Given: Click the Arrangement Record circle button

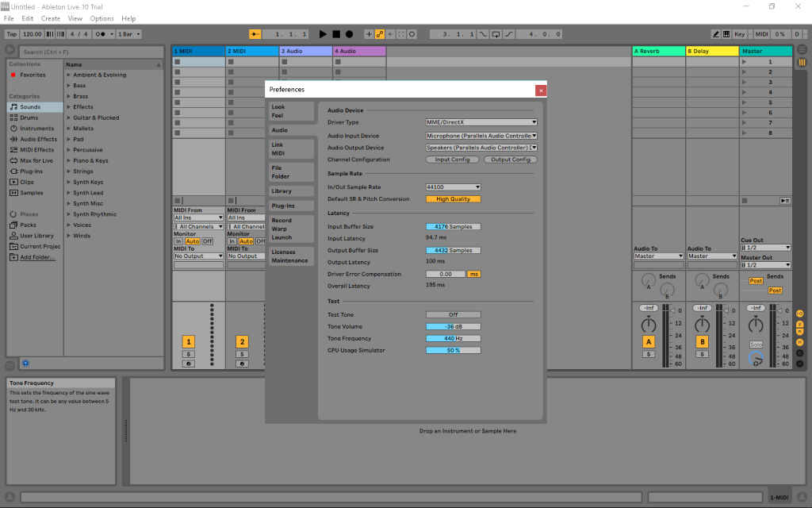Looking at the screenshot, I should (350, 34).
